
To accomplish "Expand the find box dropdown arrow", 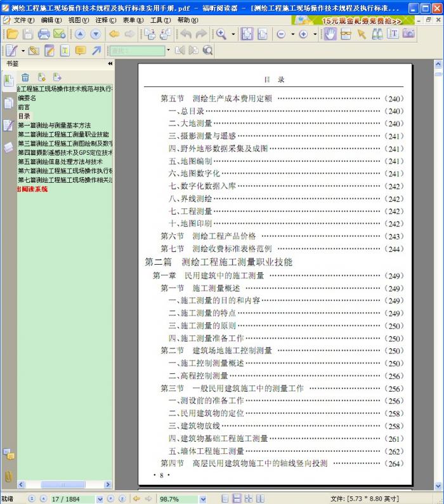I will 168,51.
